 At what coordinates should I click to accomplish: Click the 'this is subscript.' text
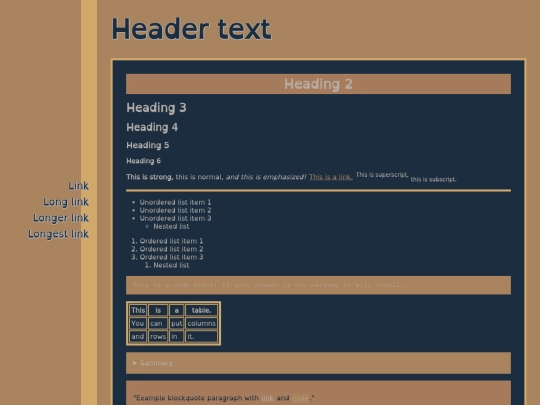(433, 179)
